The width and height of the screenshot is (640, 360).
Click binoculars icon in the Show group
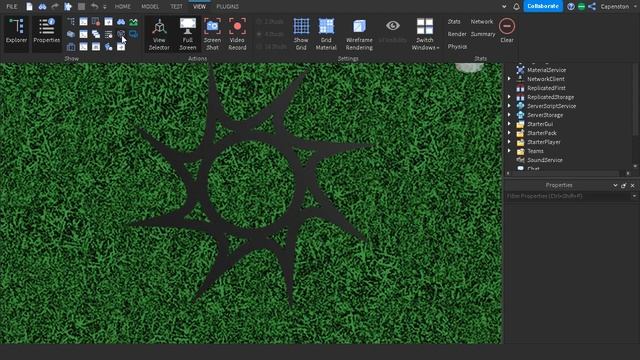pyautogui.click(x=121, y=22)
